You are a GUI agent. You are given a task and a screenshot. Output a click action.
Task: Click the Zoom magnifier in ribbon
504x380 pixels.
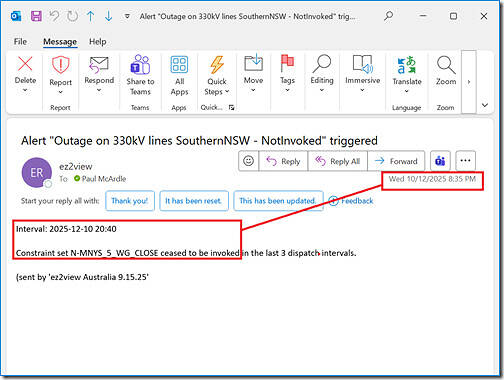click(x=446, y=65)
